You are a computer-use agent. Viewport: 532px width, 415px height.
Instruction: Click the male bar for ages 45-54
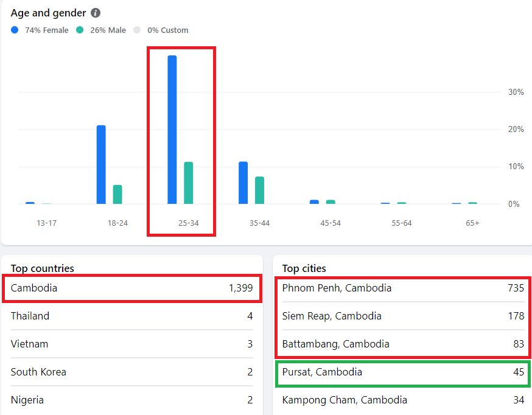coord(331,202)
